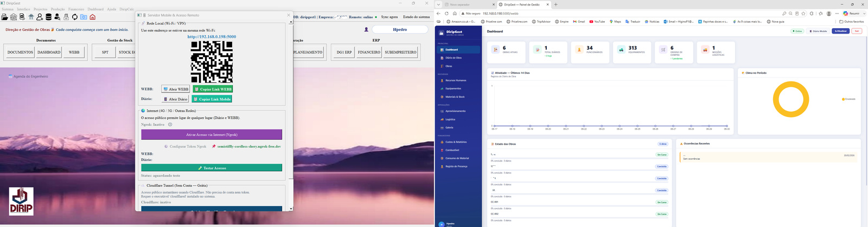Click Diário Mobile button in web header
This screenshot has height=227, width=868.
tap(818, 31)
